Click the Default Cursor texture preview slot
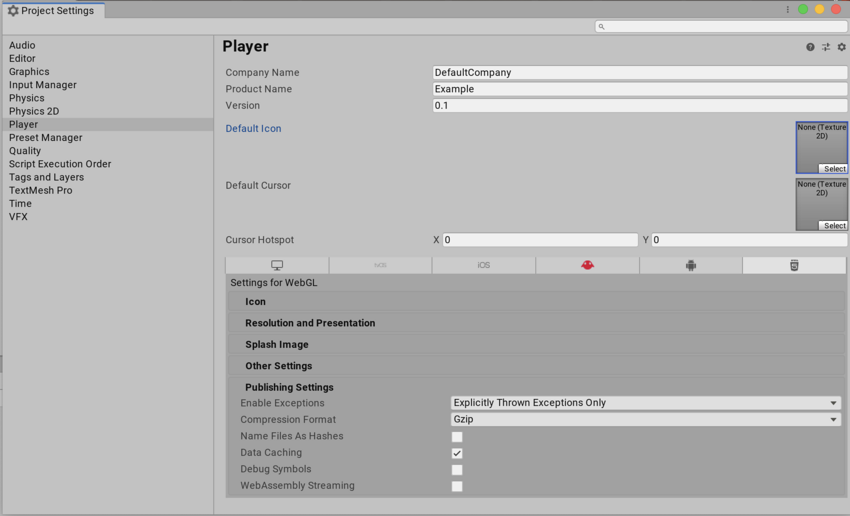The height and width of the screenshot is (516, 850). point(822,204)
